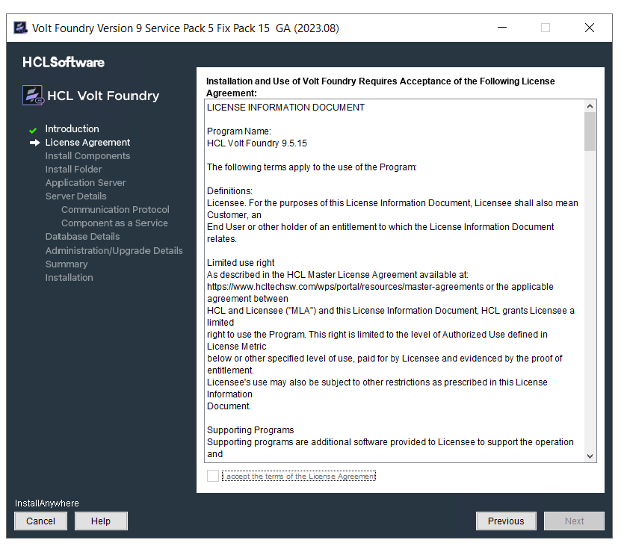This screenshot has width=624, height=550.
Task: Click the Next button
Action: [574, 521]
